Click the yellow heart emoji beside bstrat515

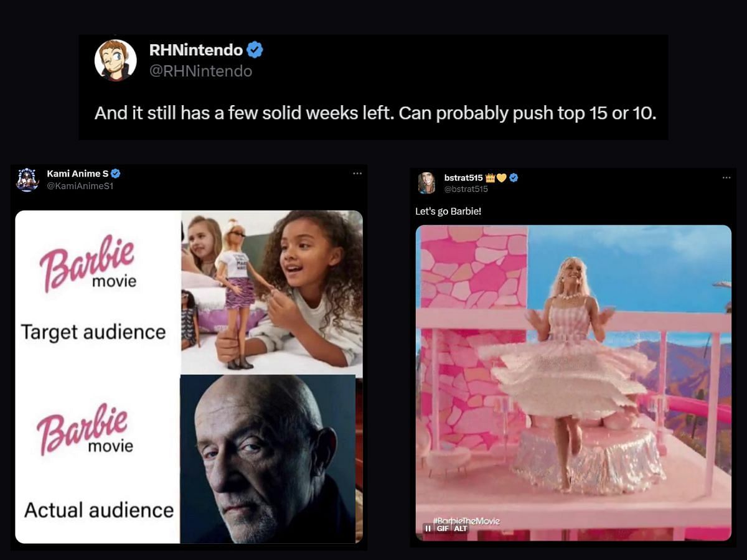click(501, 178)
